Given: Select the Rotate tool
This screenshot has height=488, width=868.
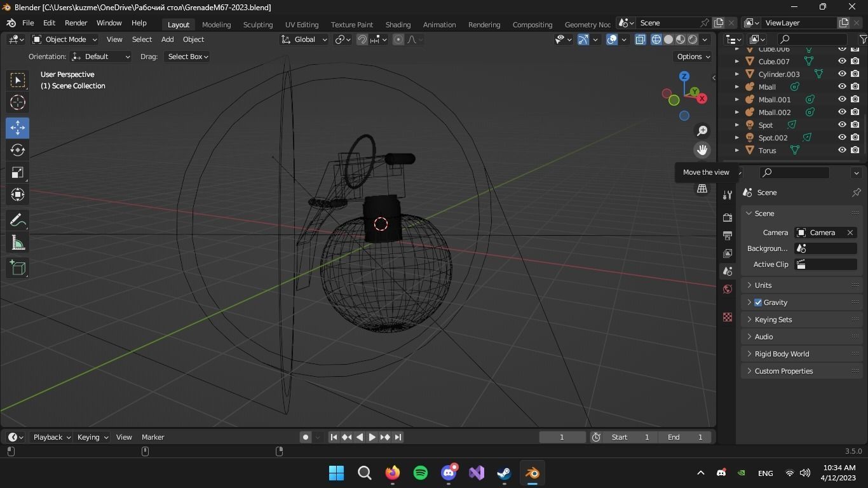Looking at the screenshot, I should tap(18, 150).
